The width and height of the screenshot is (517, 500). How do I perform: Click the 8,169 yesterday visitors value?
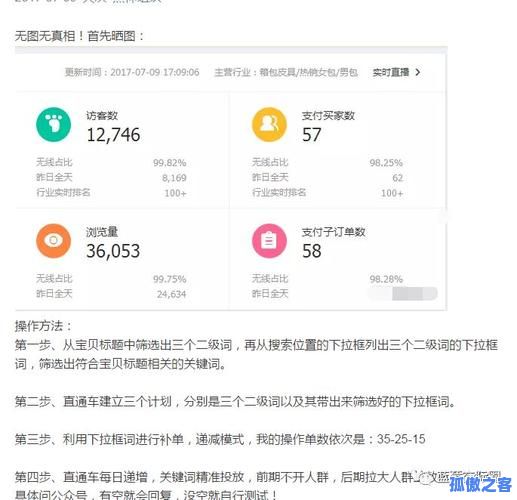(x=174, y=178)
